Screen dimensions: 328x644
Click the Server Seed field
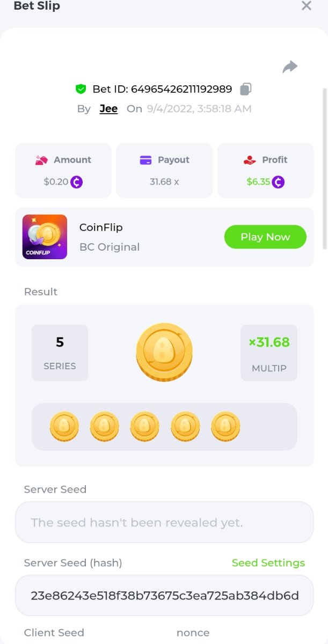click(x=164, y=522)
